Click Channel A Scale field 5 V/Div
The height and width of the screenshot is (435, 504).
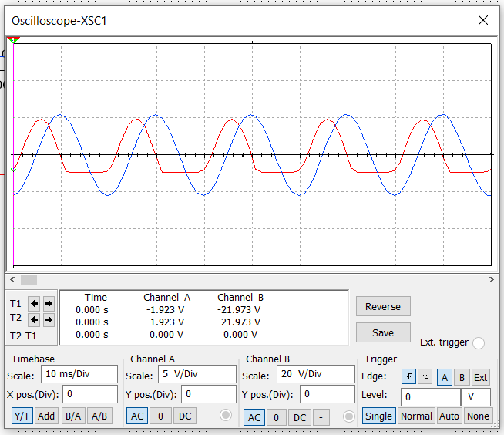click(x=197, y=374)
